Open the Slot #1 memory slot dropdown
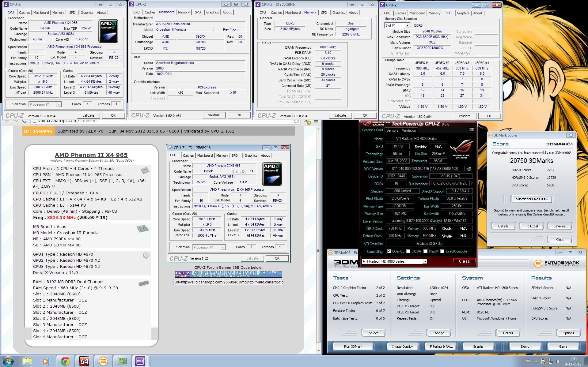The width and height of the screenshot is (588, 367). [397, 25]
